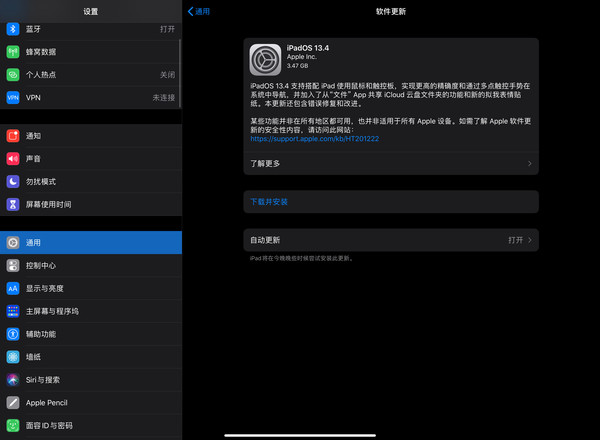Tap the iPadOS 13.4 title text
Viewport: 600px width, 440px height.
pos(308,48)
